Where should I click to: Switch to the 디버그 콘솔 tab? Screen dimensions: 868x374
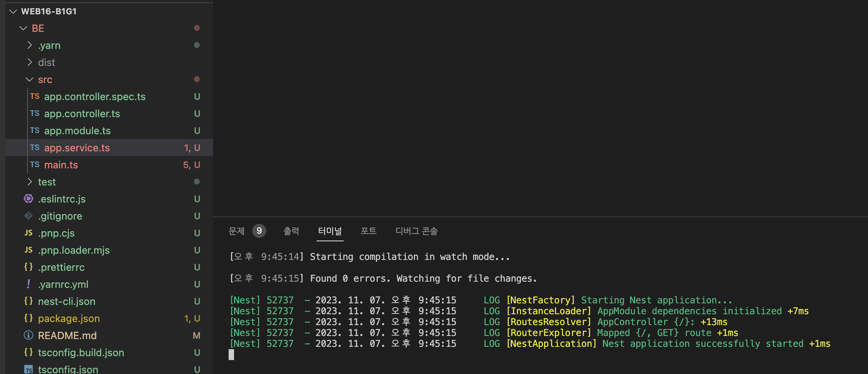click(x=417, y=231)
